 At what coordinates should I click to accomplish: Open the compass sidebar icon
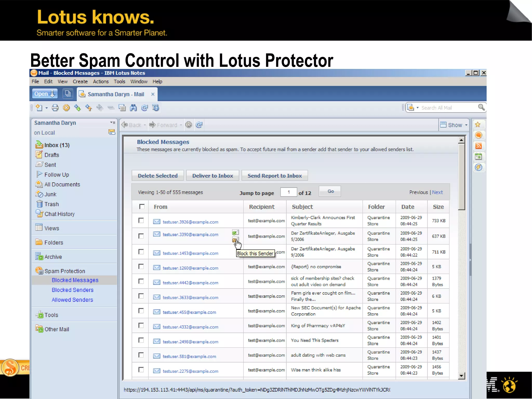click(478, 167)
